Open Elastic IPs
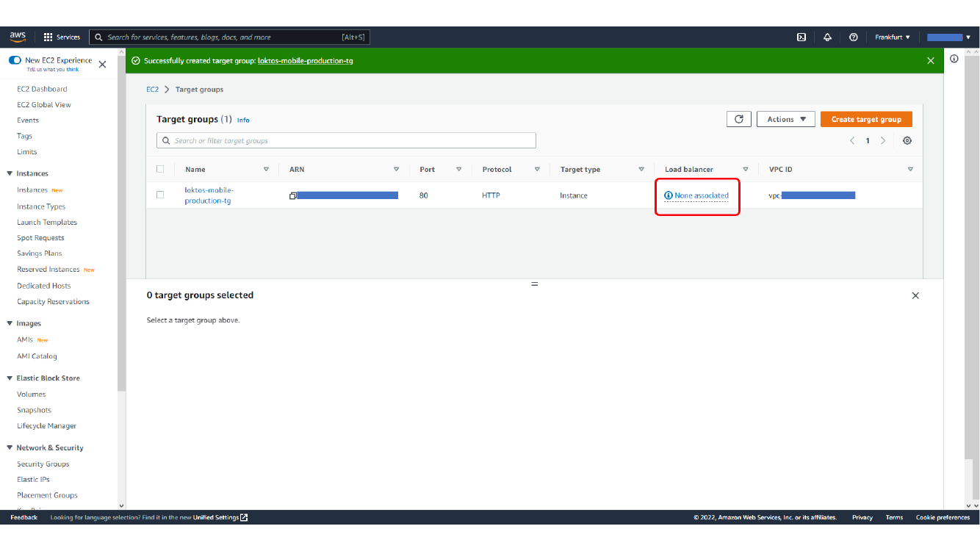This screenshot has height=551, width=980. point(33,479)
